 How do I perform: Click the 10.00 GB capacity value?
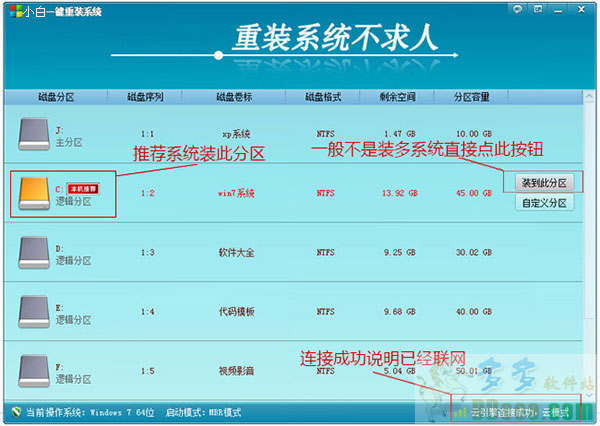(x=474, y=134)
